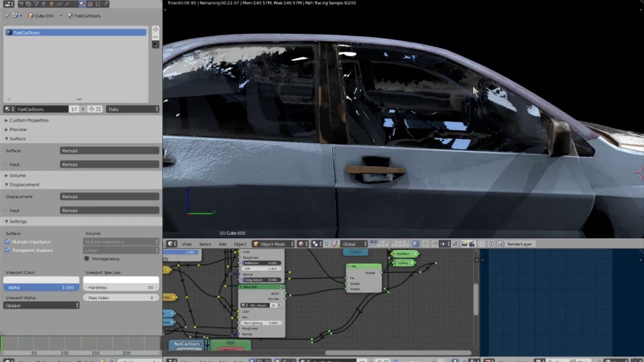The image size is (644, 362).
Task: Collapse the Displacement panel
Action: (24, 185)
